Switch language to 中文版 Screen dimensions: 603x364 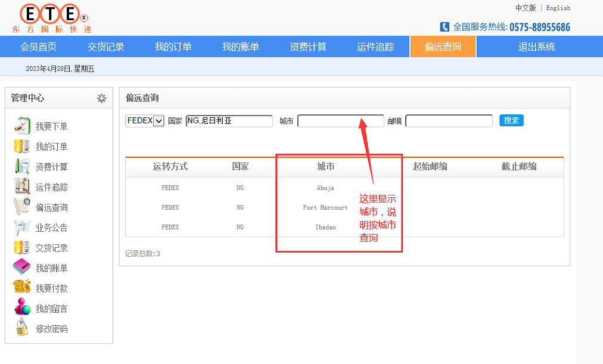(526, 8)
